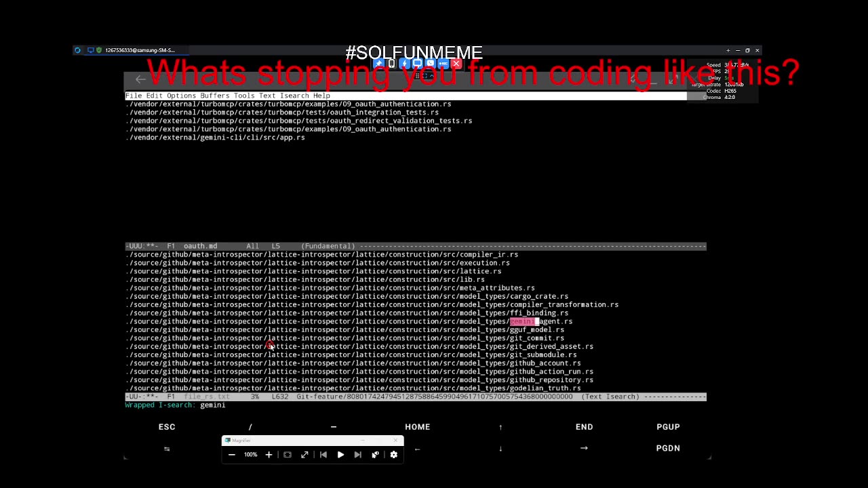Open the Edit menu in Emacs

coord(155,96)
